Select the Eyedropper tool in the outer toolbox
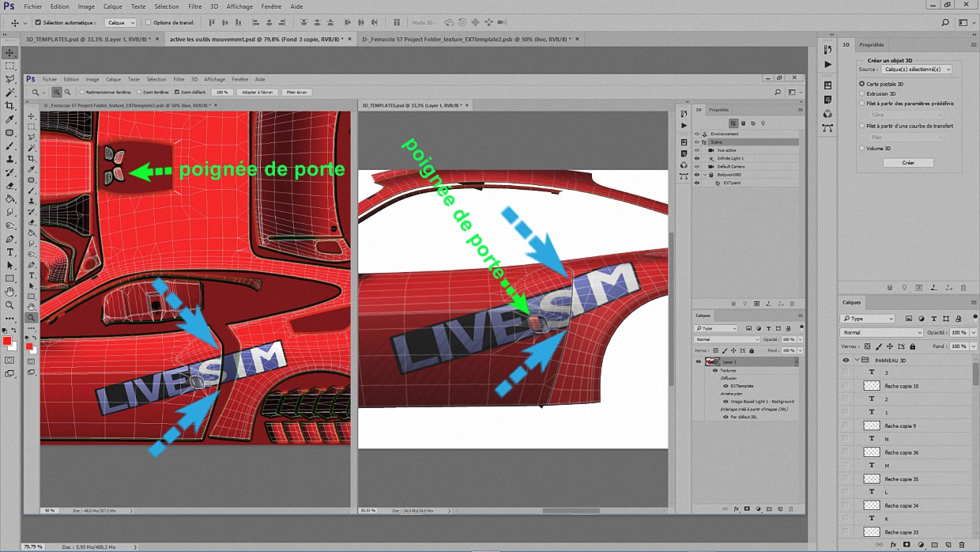This screenshot has width=980, height=552. pos(10,119)
